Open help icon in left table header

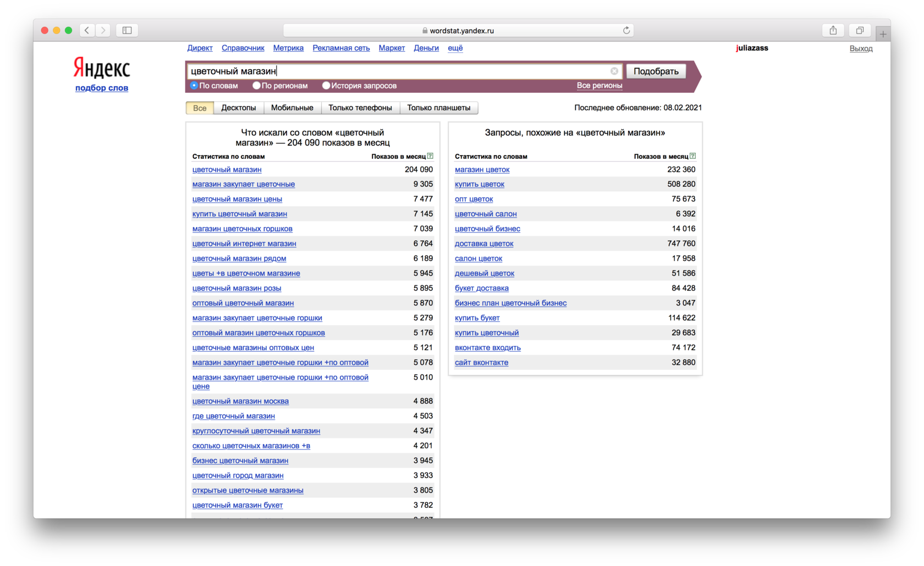point(430,156)
